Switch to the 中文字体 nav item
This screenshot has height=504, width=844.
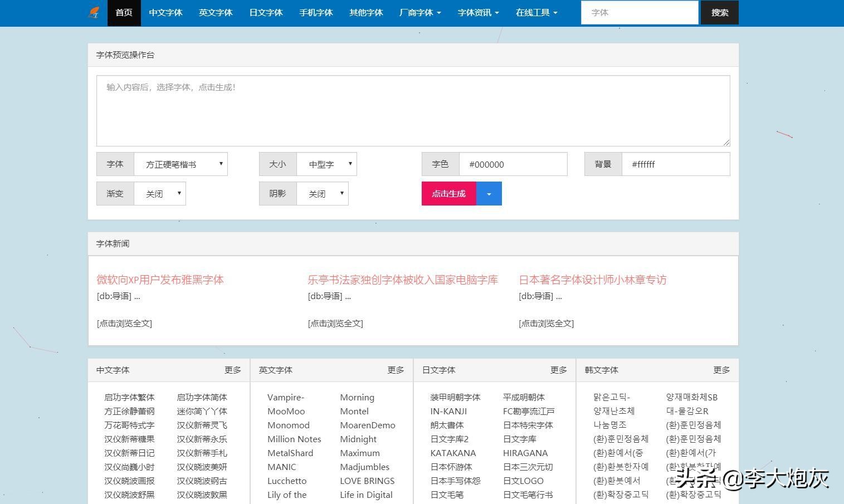tap(165, 12)
